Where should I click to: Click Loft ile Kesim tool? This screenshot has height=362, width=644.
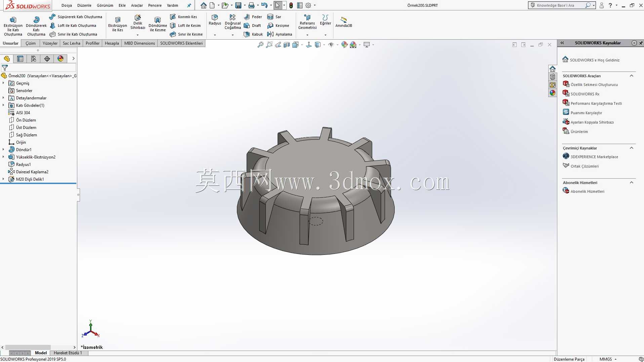tap(185, 26)
